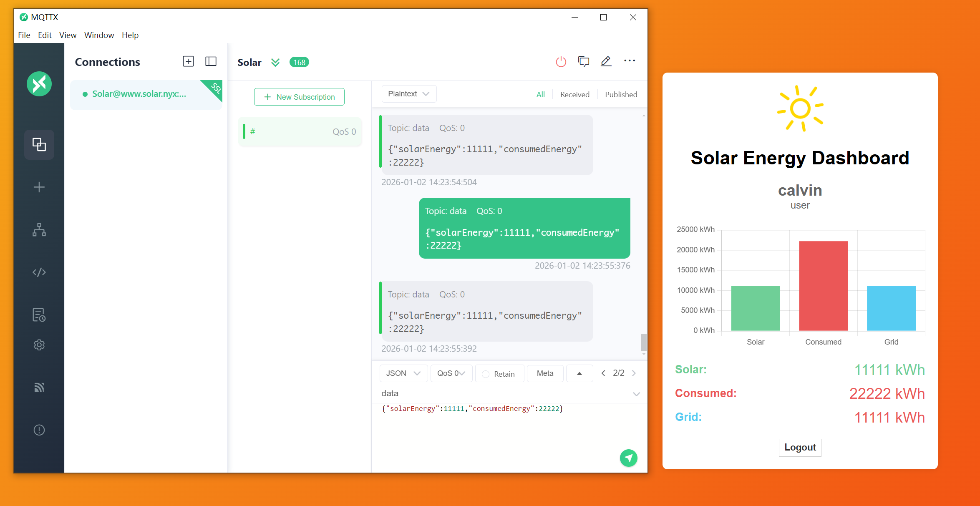Open new window chat icon

pyautogui.click(x=583, y=62)
